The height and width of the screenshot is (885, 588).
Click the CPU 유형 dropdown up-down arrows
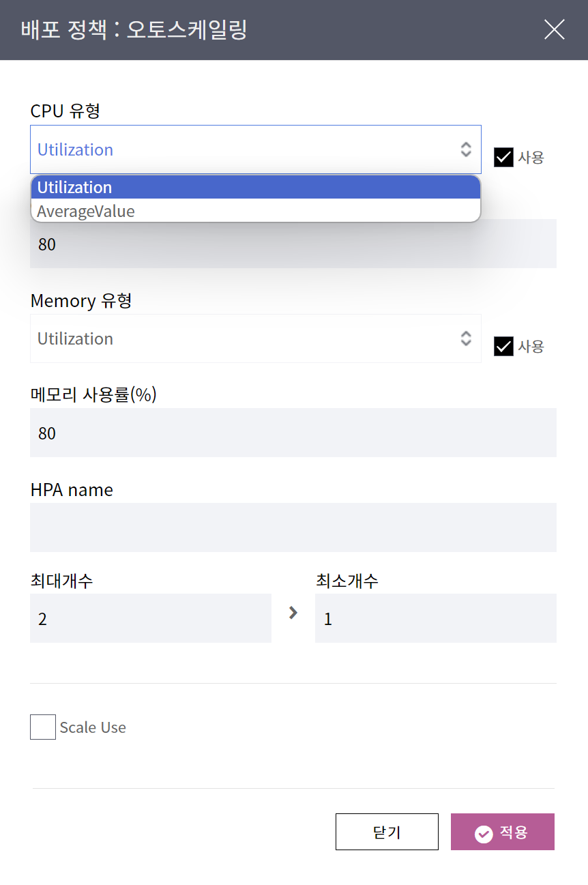pyautogui.click(x=466, y=149)
